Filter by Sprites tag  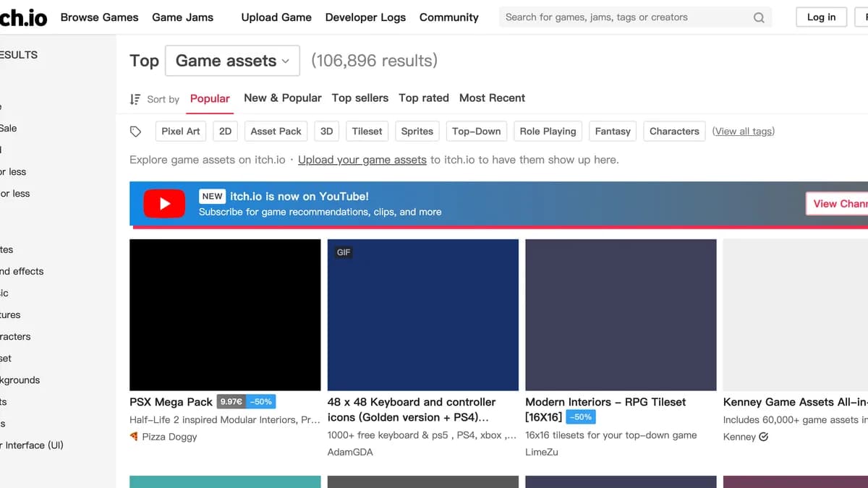417,131
